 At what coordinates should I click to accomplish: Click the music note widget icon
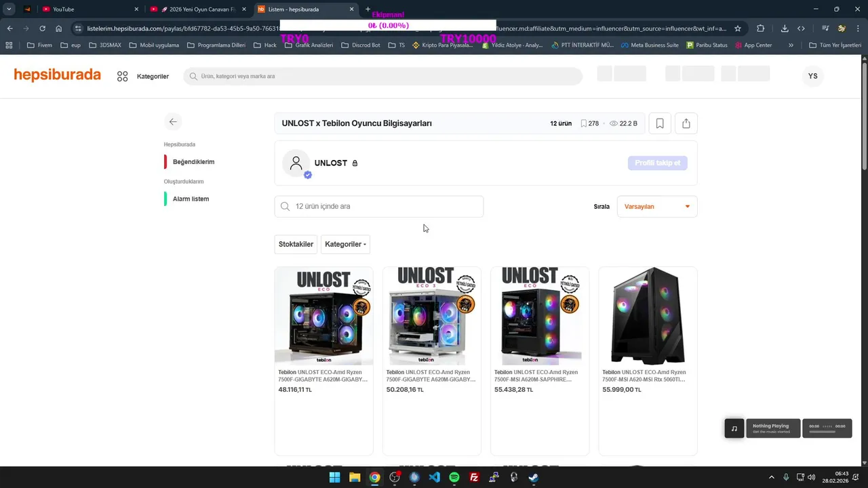pyautogui.click(x=734, y=428)
